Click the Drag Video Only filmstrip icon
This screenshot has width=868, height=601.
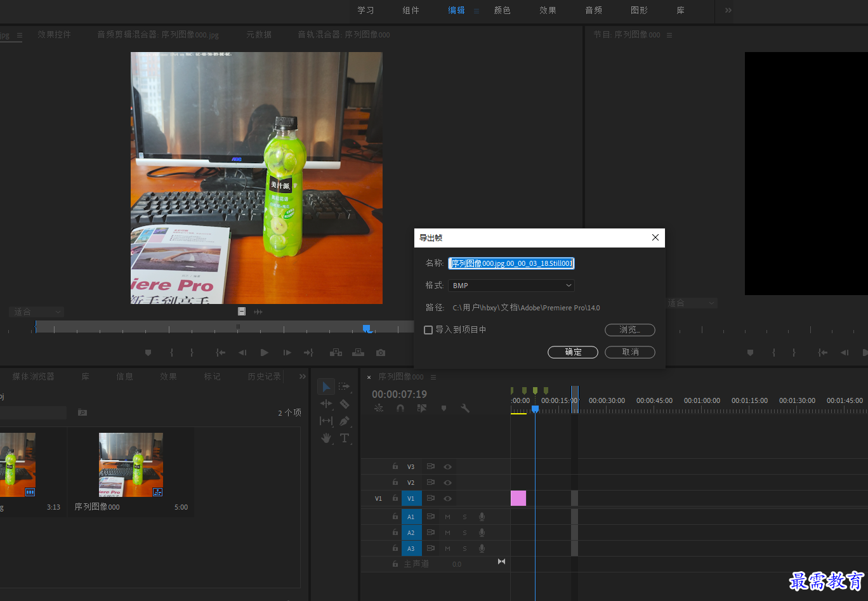(242, 311)
